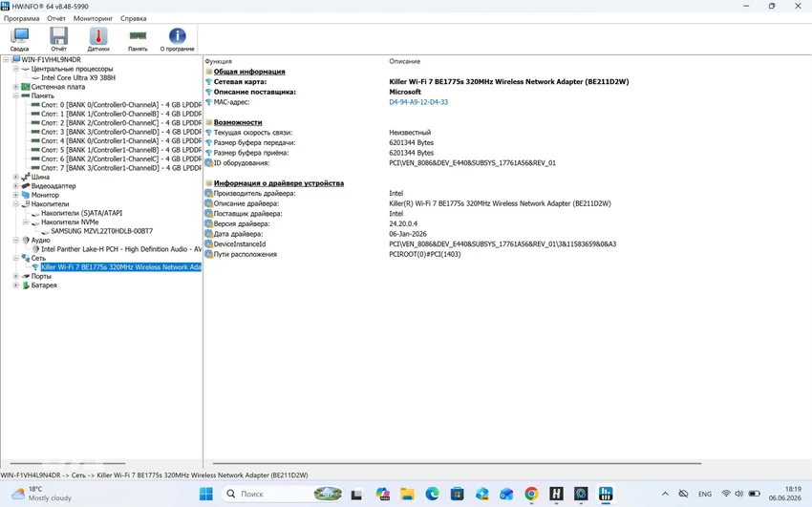812x507 pixels.
Task: Open the weather widget showing 18°C
Action: [41, 494]
